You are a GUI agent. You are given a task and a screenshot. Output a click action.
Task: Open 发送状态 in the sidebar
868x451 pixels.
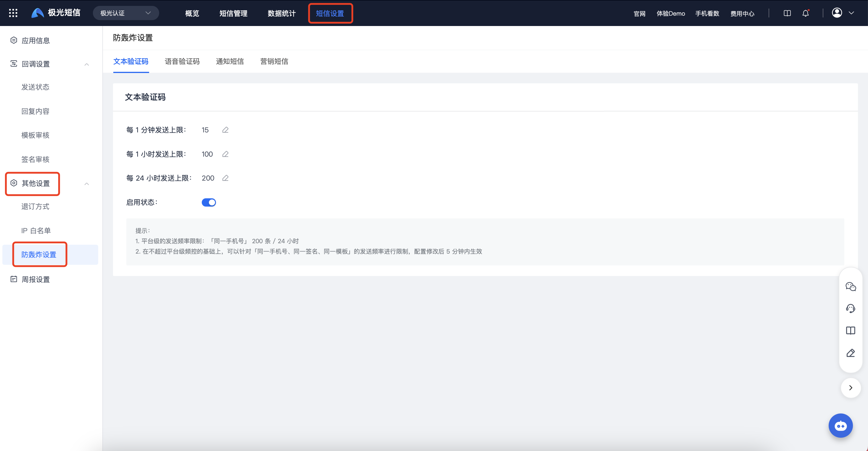click(36, 87)
